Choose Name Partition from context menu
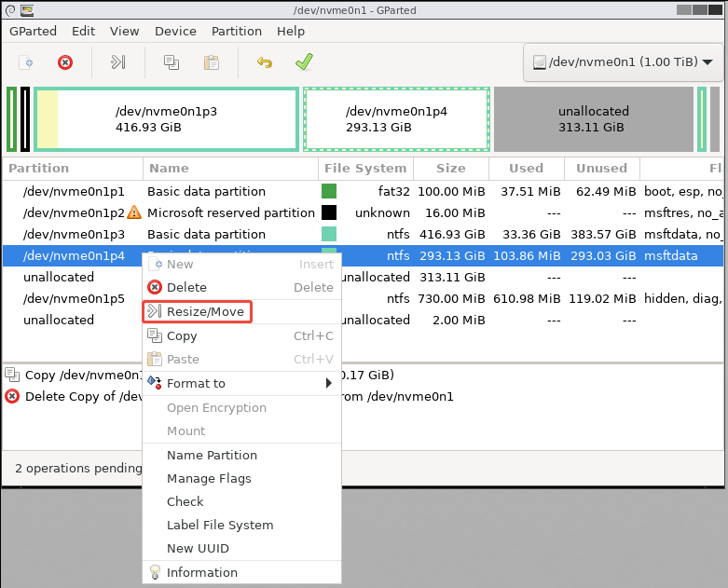728x588 pixels. [x=241, y=455]
